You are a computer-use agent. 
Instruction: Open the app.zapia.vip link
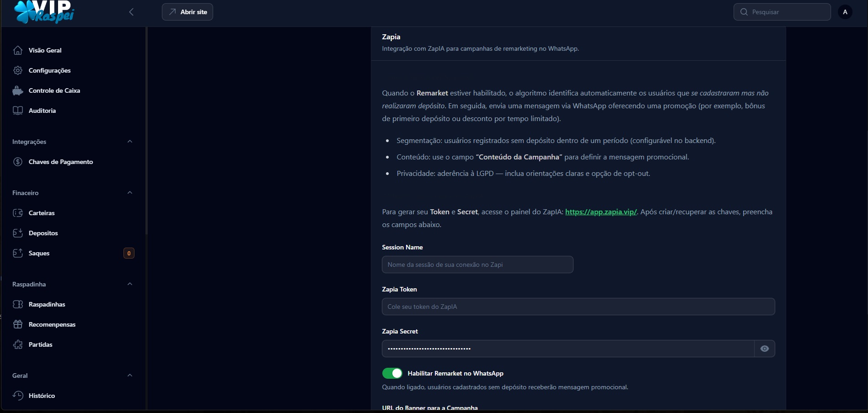601,212
